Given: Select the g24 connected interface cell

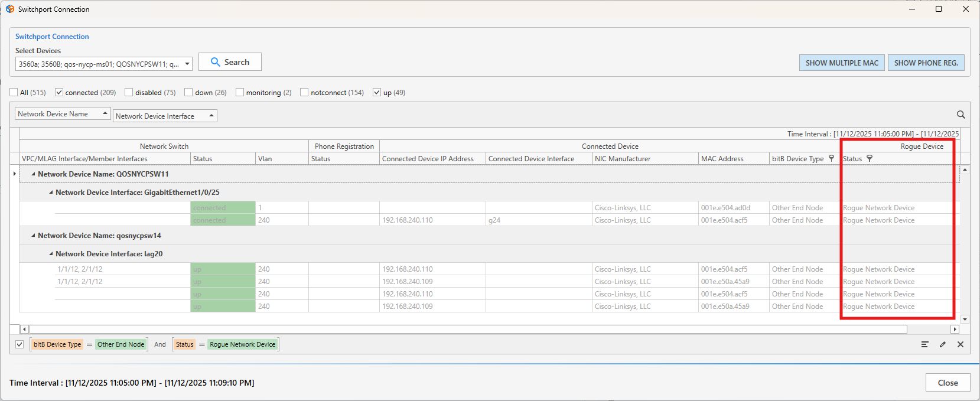Looking at the screenshot, I should click(x=539, y=220).
